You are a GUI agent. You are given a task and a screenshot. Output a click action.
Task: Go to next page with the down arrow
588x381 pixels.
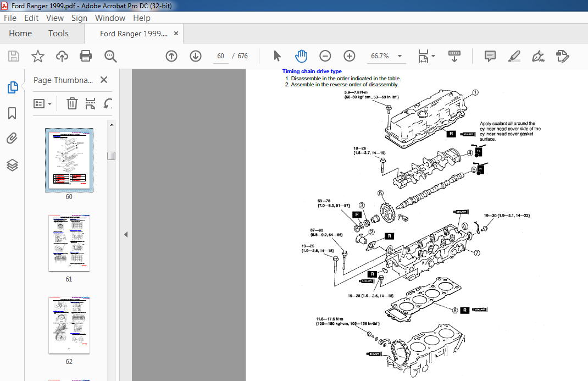[196, 56]
